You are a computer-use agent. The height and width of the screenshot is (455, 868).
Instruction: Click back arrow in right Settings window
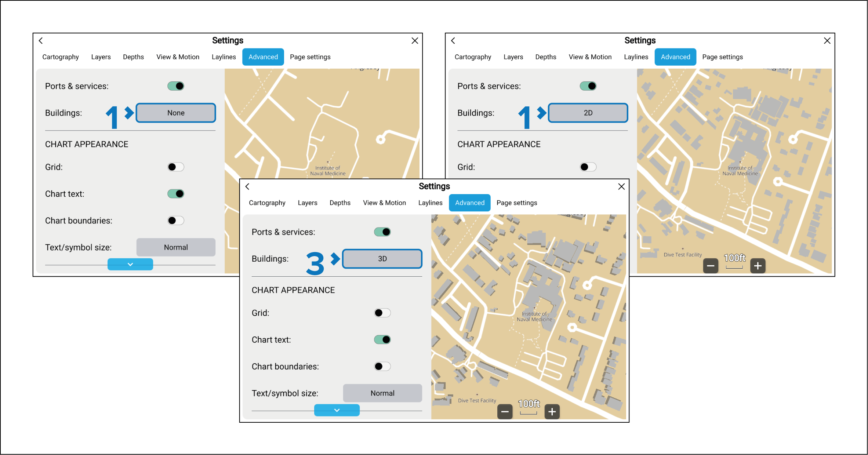point(453,41)
